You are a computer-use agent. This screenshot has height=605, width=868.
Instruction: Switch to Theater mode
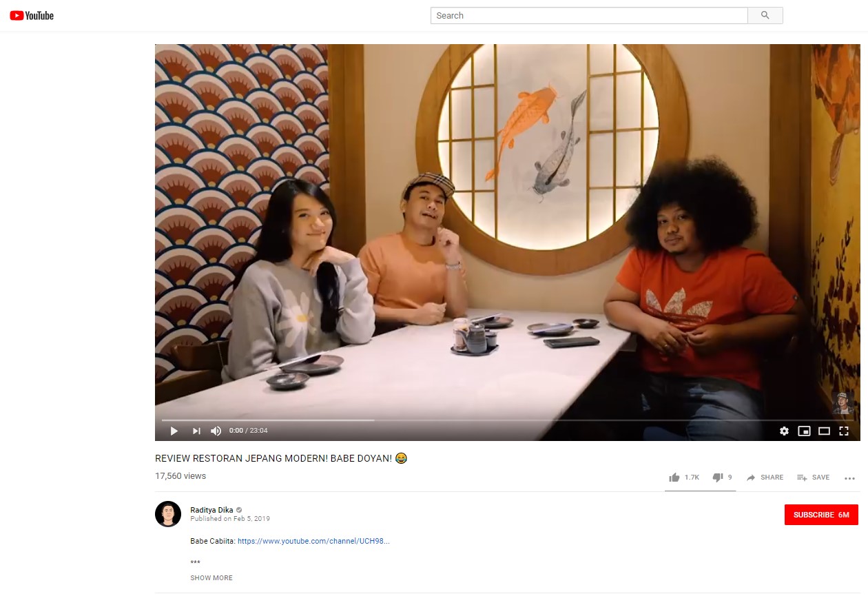[824, 431]
